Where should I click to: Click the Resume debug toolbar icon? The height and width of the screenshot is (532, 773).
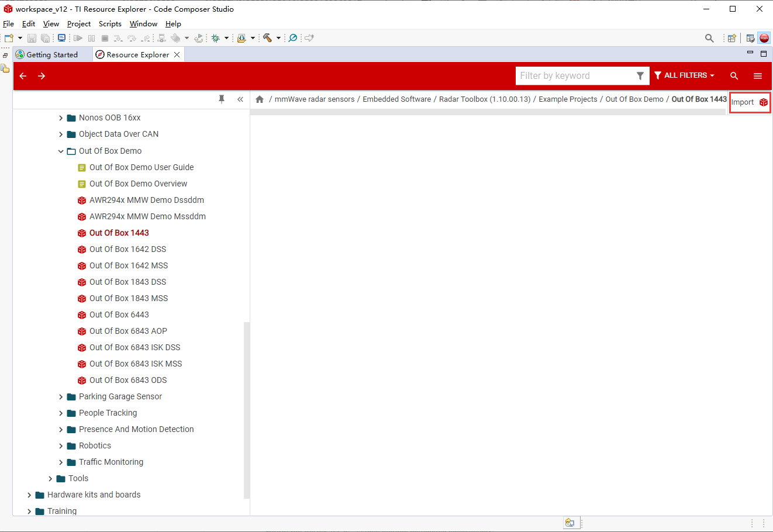coord(78,38)
